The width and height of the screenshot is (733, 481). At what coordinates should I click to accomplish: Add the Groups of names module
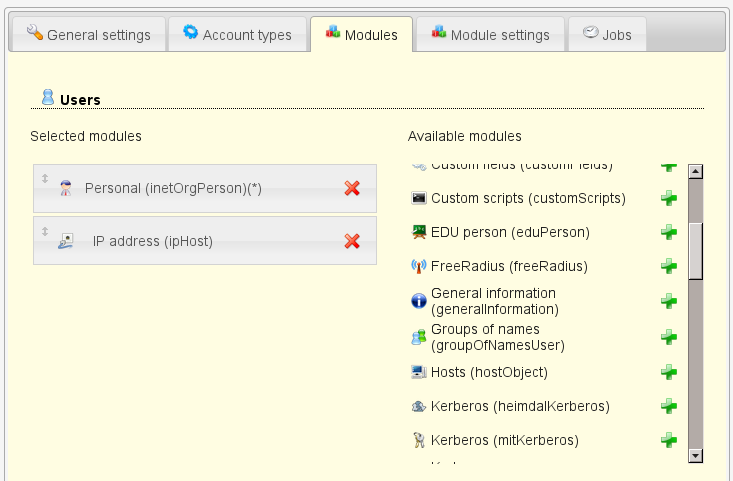click(x=669, y=337)
